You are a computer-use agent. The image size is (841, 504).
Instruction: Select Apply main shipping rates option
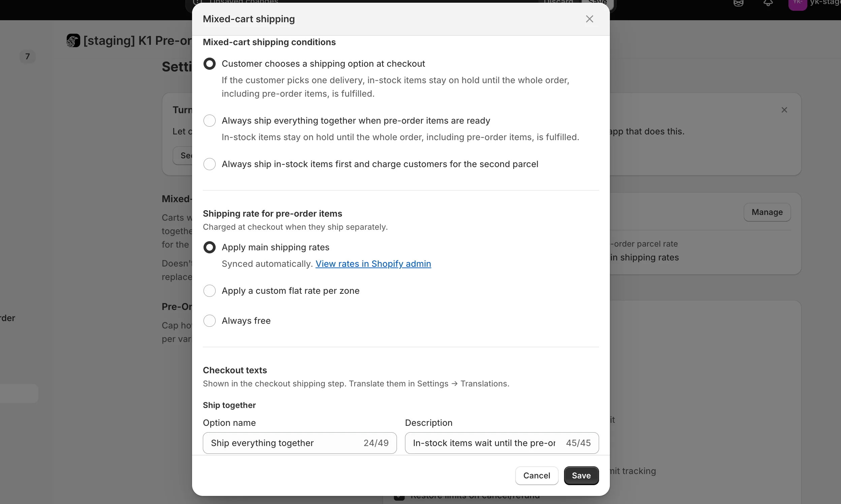[x=210, y=247]
